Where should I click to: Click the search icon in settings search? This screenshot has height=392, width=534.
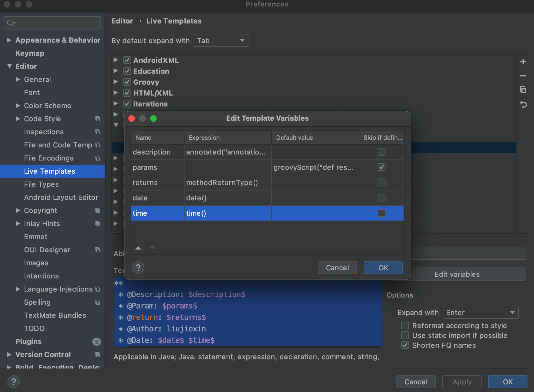click(11, 23)
